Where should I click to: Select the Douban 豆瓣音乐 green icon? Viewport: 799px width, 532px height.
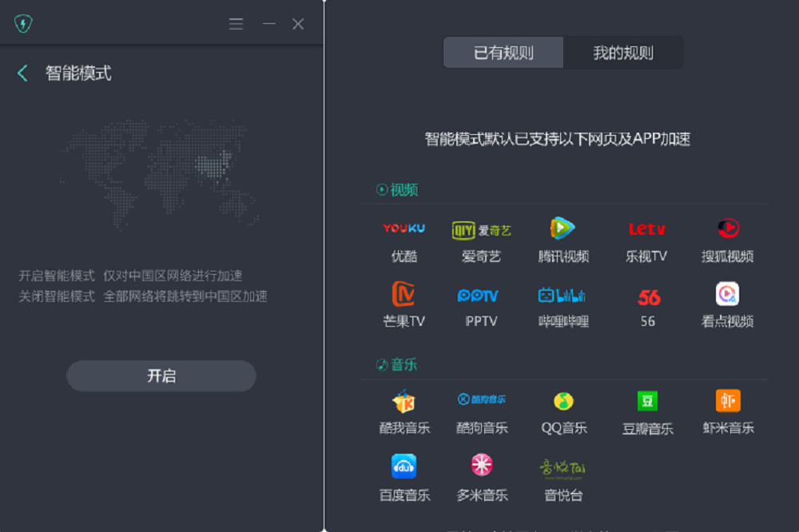click(x=647, y=400)
